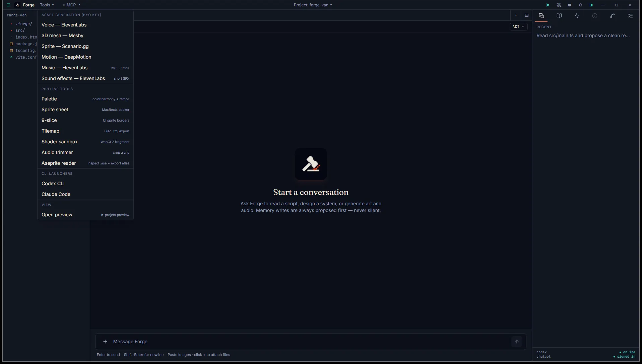Open the info circle panel tab
The width and height of the screenshot is (642, 364).
[x=595, y=16]
